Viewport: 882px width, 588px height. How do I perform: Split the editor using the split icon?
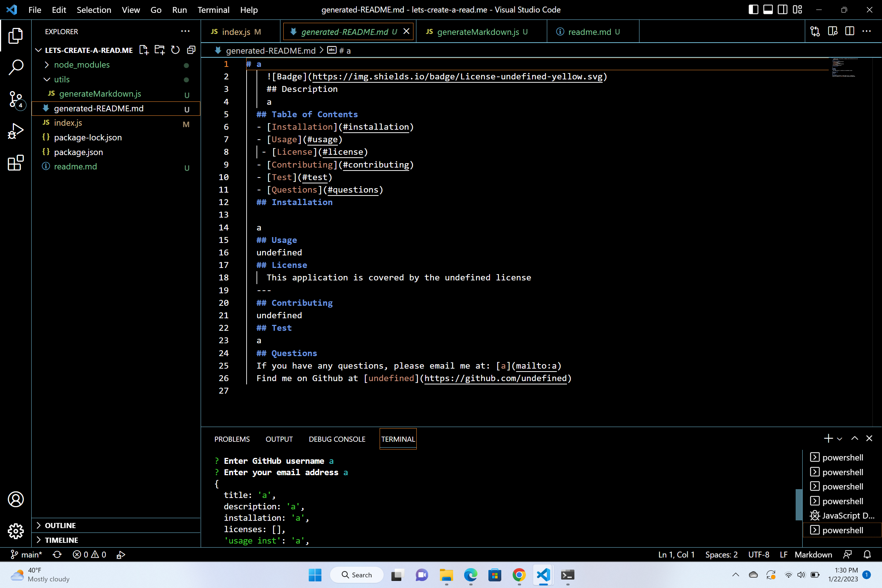click(849, 32)
